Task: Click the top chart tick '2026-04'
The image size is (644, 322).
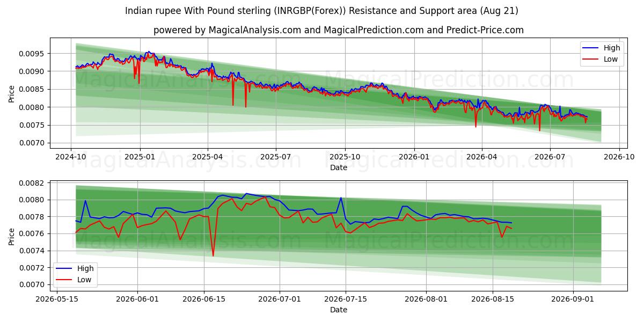Action: point(481,157)
